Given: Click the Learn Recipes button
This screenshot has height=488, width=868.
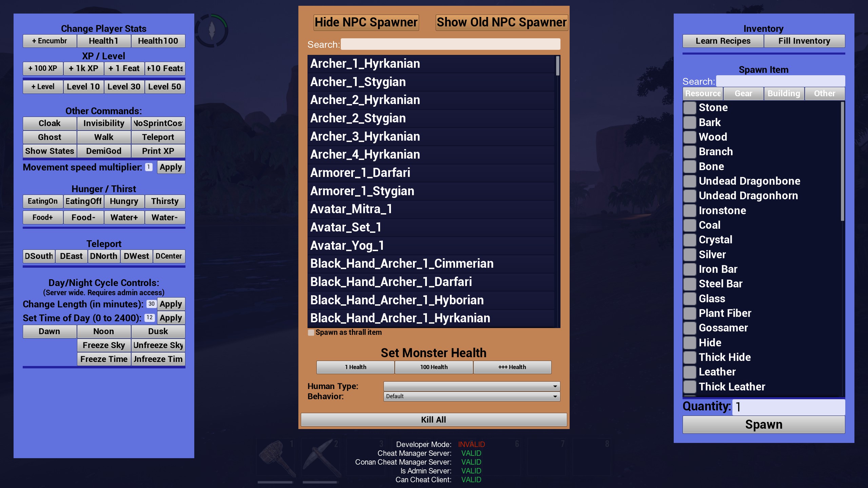Looking at the screenshot, I should 723,41.
